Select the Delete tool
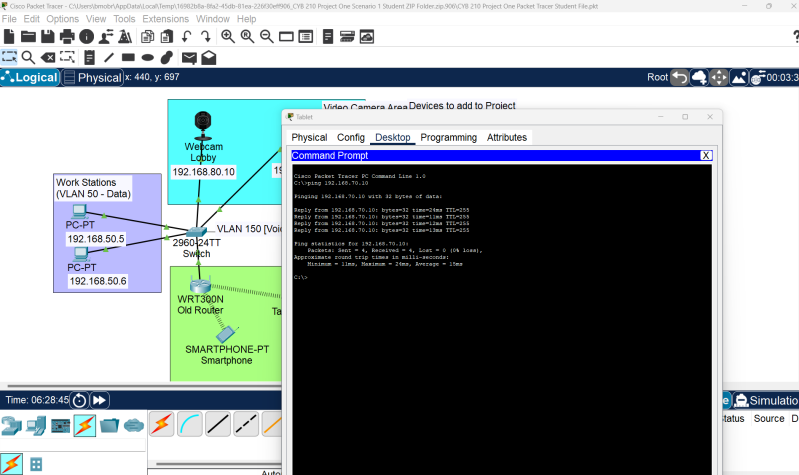799x475 pixels. click(x=47, y=57)
